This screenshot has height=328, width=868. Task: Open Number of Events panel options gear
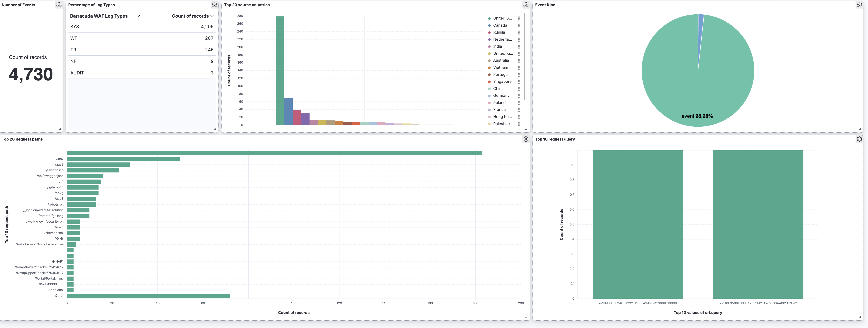[x=59, y=5]
